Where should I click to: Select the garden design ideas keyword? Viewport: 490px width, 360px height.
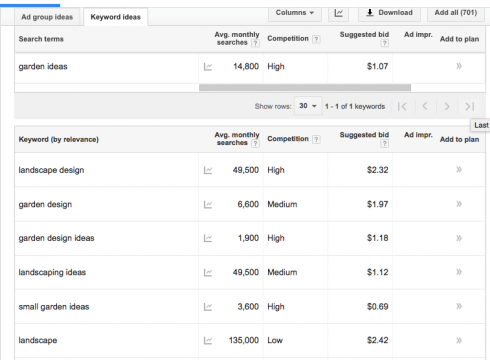(x=56, y=238)
